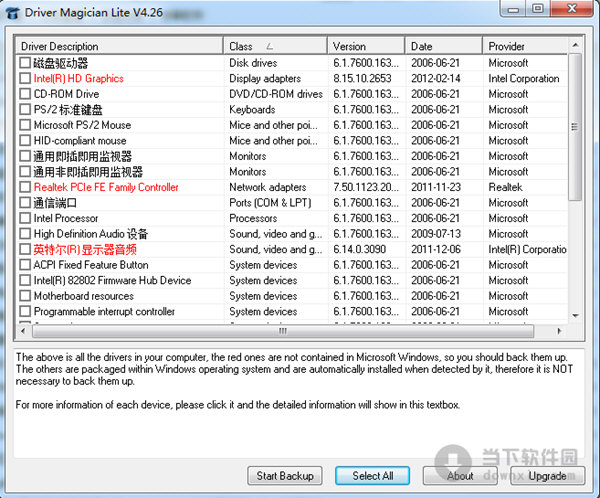Sort by Class column header

276,46
